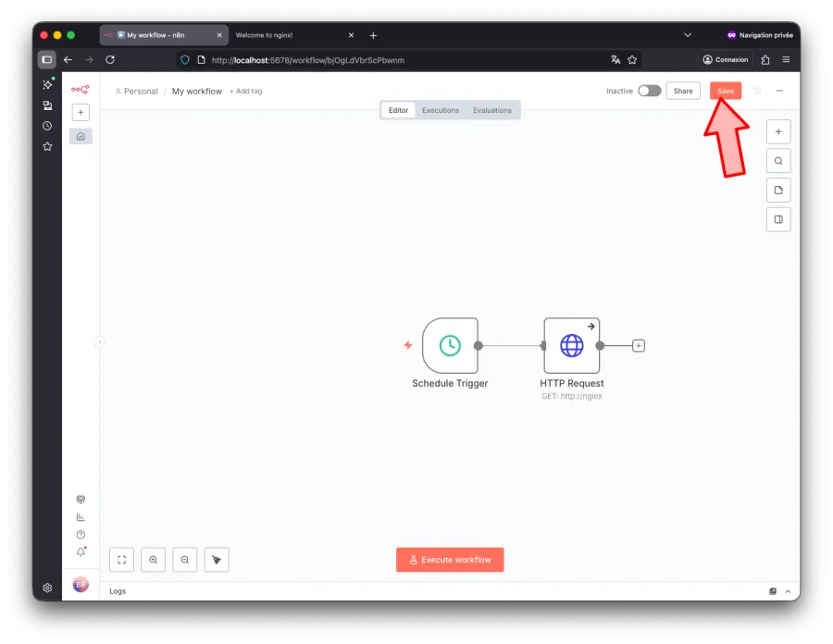Open the browser tab list dropdown arrow

tap(688, 35)
